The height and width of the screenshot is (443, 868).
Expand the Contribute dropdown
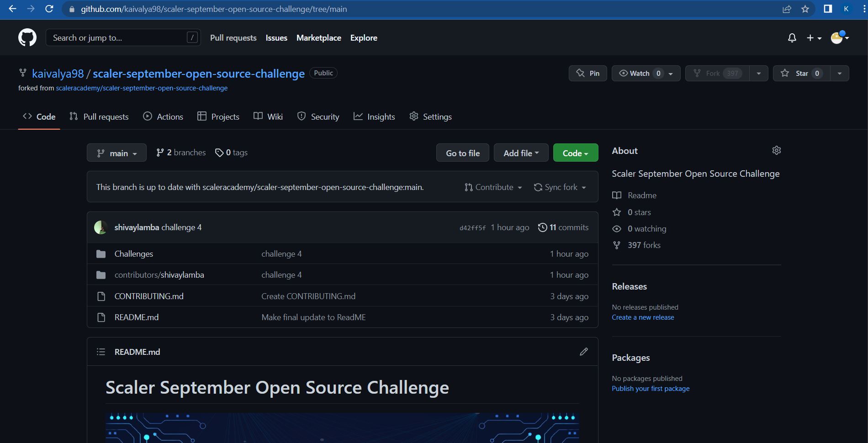point(493,187)
